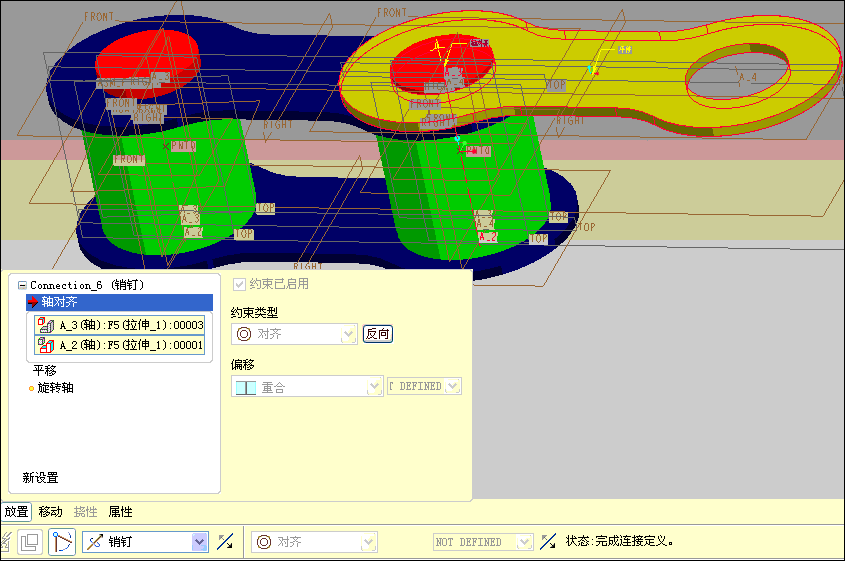Screen dimensions: 845x561
Task: Open the dashboard 对齐 constraint dropdown
Action: 314,542
